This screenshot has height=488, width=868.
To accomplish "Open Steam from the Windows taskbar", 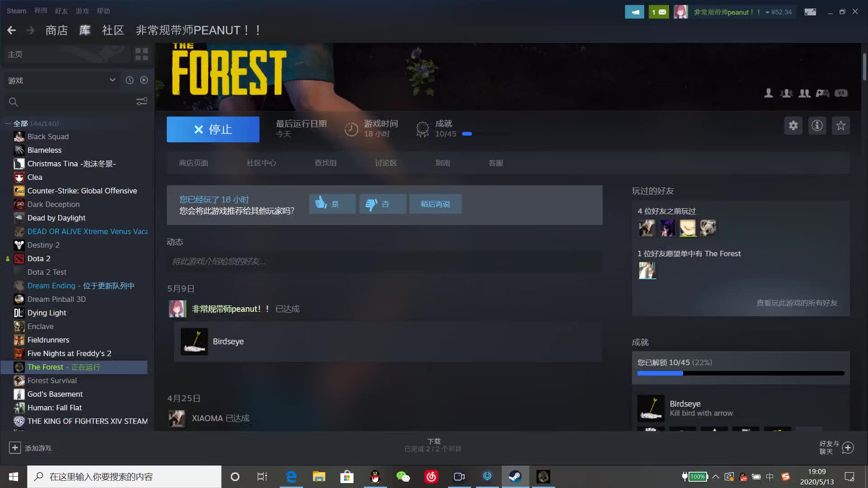I will pyautogui.click(x=515, y=477).
